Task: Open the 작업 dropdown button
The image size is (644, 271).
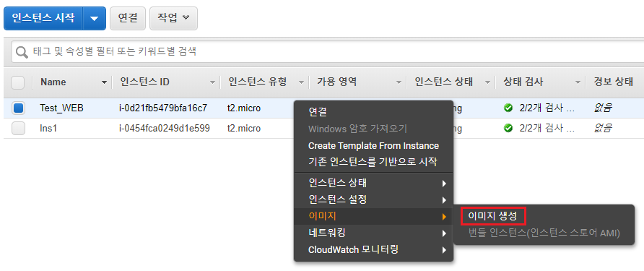Action: point(173,19)
